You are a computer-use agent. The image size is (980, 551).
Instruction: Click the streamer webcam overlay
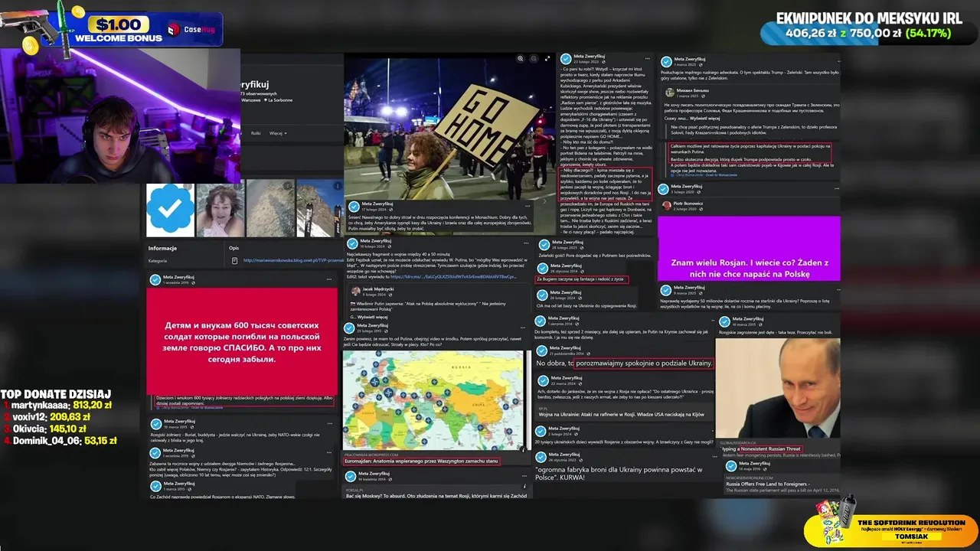point(120,116)
